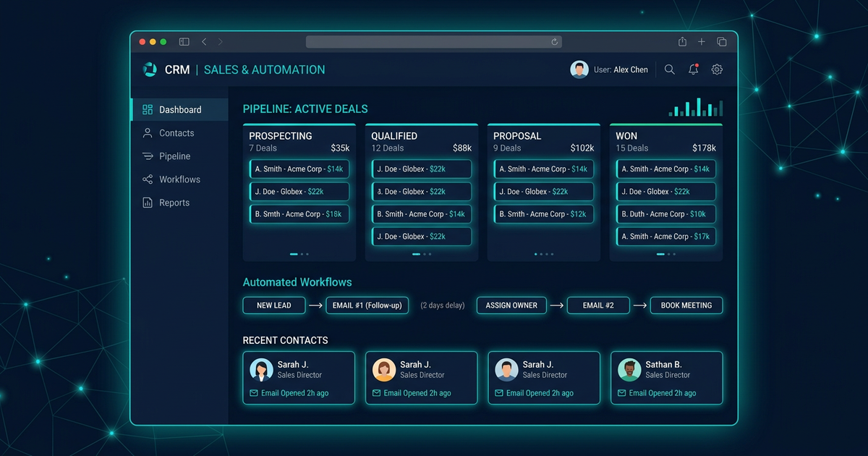This screenshot has width=868, height=456.
Task: Open the B. Duth Acme Corp $10k deal
Action: [x=665, y=214]
